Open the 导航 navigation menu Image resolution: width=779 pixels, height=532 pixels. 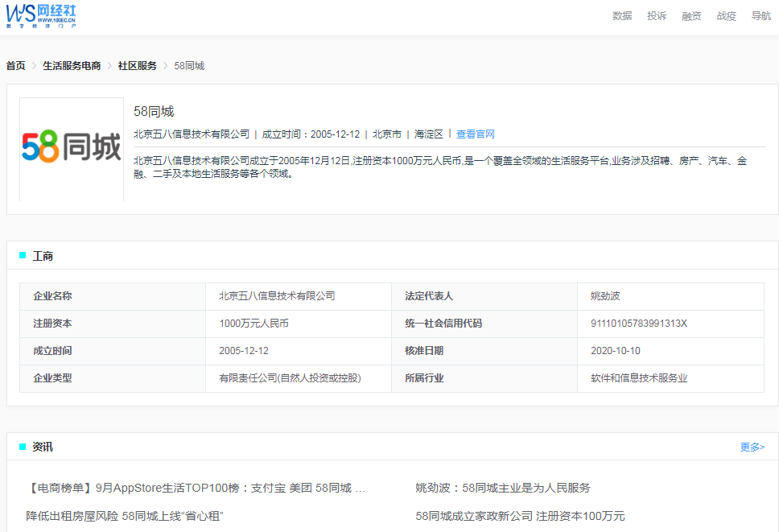tap(761, 16)
